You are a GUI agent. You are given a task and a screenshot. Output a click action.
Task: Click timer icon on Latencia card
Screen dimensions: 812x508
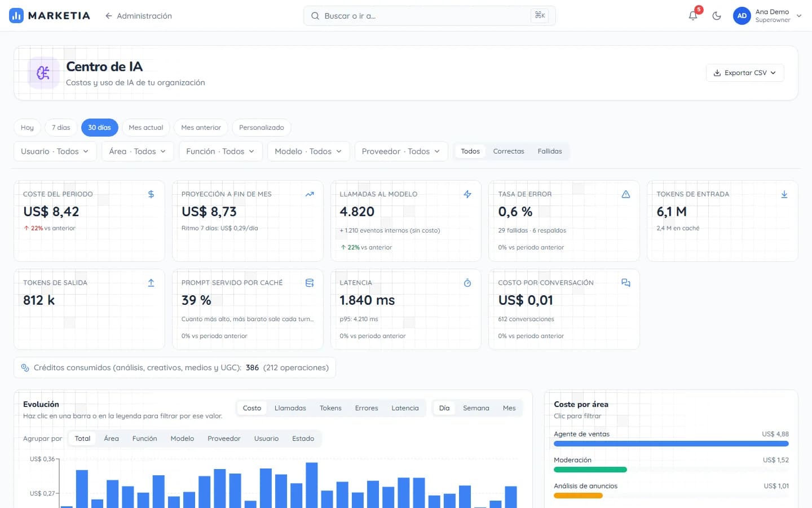coord(467,283)
